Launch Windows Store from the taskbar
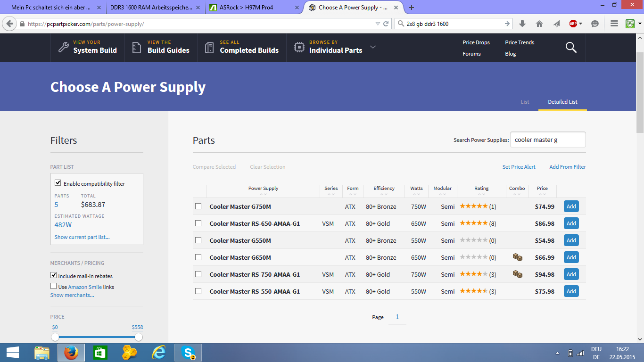This screenshot has height=362, width=644. [100, 353]
